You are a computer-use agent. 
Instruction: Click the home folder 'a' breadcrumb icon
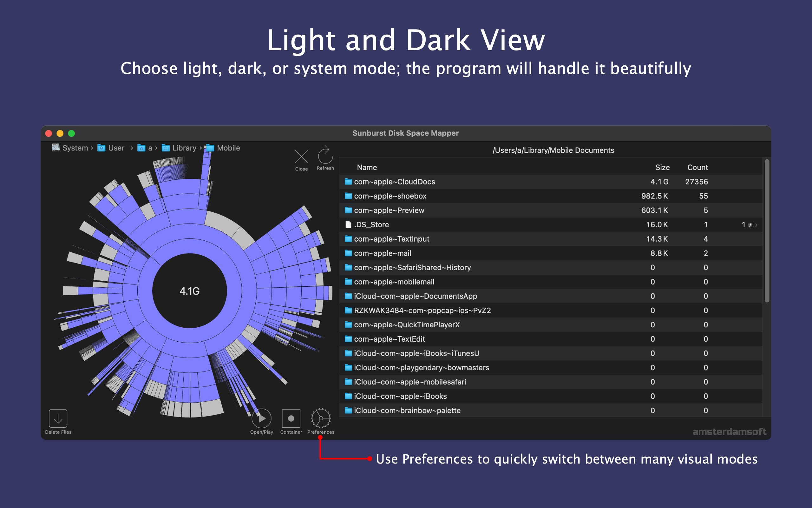pyautogui.click(x=141, y=148)
